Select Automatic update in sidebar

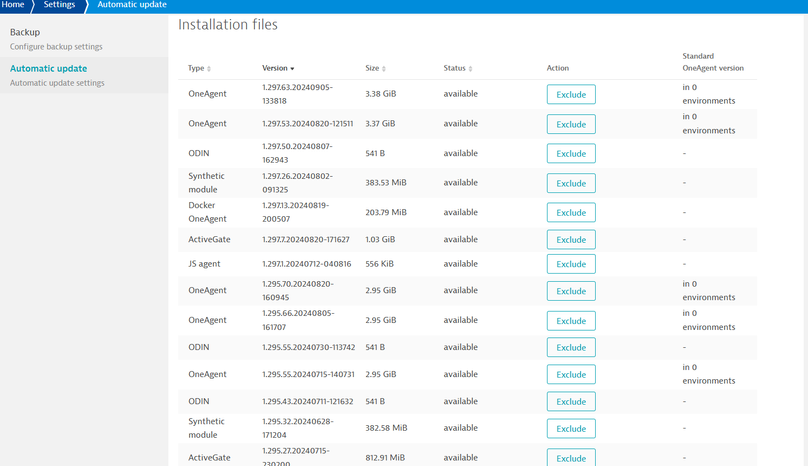click(48, 69)
